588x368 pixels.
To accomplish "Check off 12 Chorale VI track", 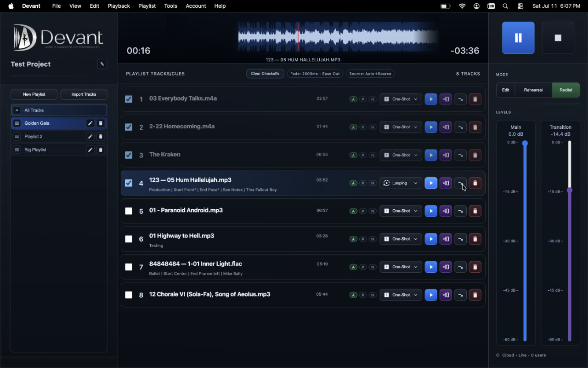I will click(x=129, y=295).
